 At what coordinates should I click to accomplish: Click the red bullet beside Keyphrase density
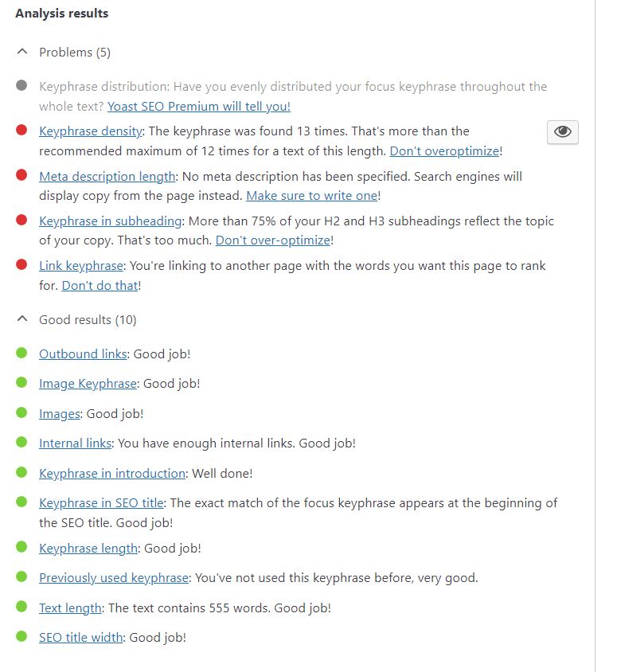(x=21, y=130)
